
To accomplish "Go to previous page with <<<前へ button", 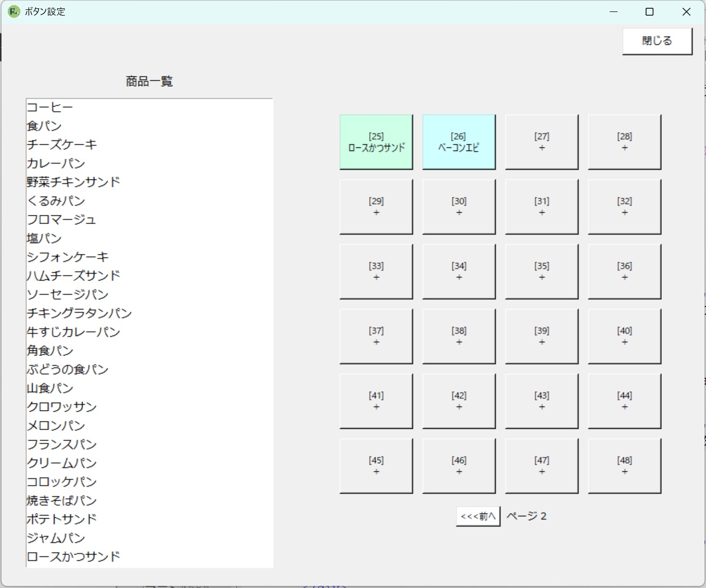I will coord(477,516).
